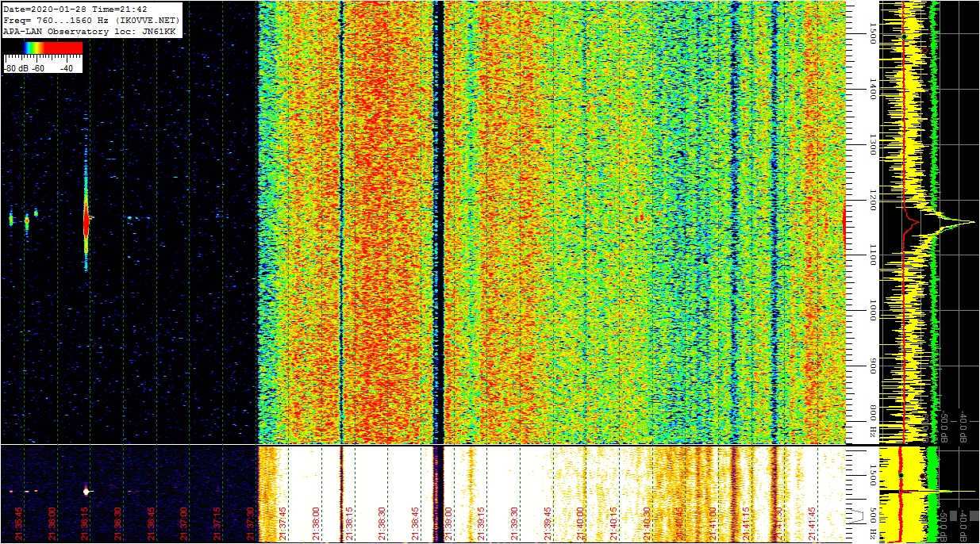Select the 21:41:45 time marker
The image size is (980, 544).
(x=813, y=523)
